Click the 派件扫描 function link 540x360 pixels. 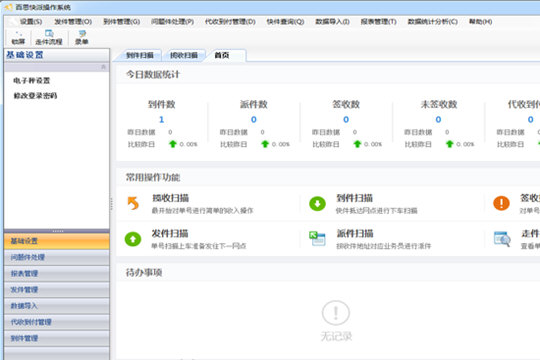click(x=355, y=234)
